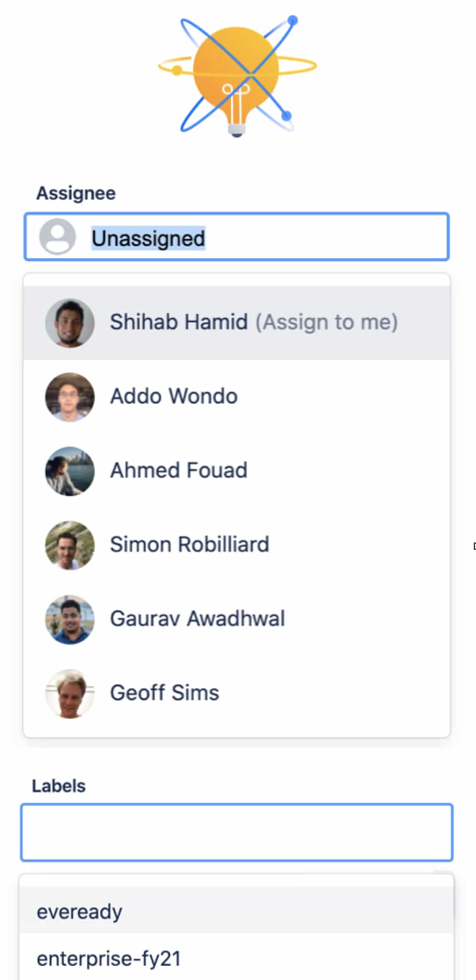Click Shihab Hamid's avatar photo

click(70, 323)
